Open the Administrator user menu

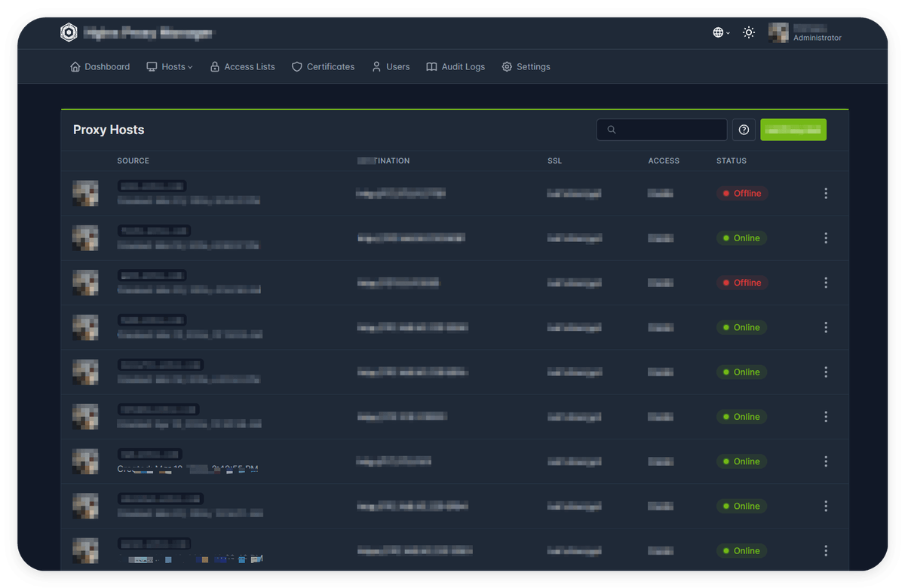805,32
